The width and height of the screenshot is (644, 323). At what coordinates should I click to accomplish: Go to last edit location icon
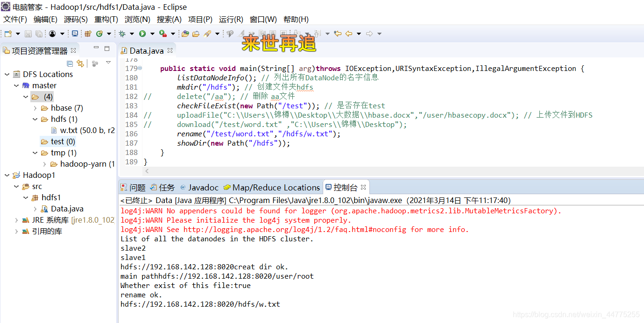(x=338, y=34)
